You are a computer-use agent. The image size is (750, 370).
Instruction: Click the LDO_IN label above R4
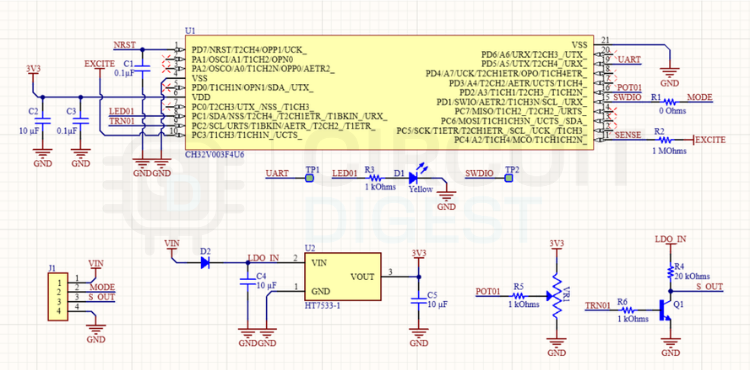click(x=671, y=238)
